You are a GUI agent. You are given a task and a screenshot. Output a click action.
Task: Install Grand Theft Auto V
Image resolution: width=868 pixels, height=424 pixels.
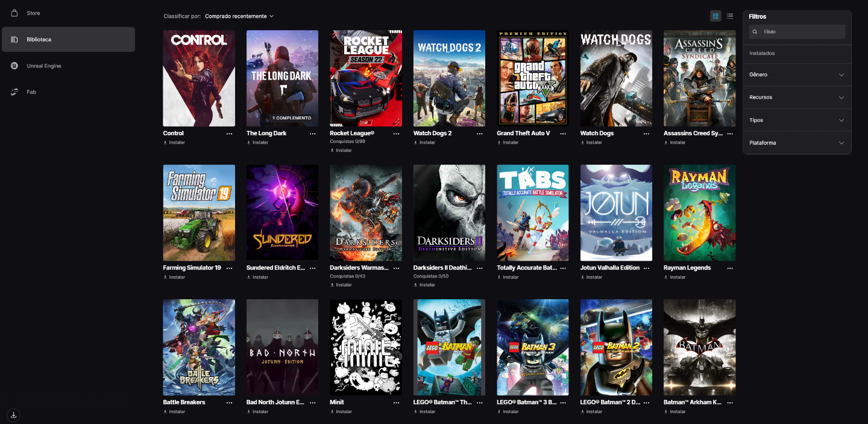(508, 143)
